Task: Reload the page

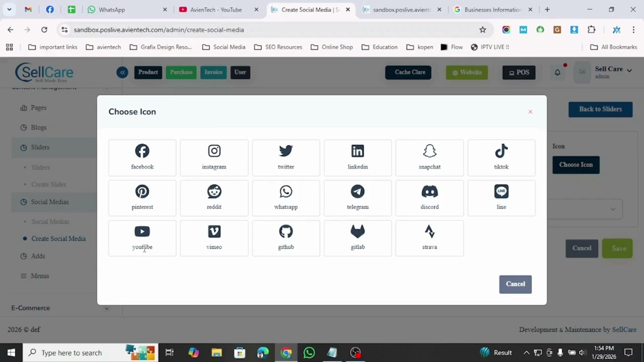Action: pyautogui.click(x=44, y=30)
